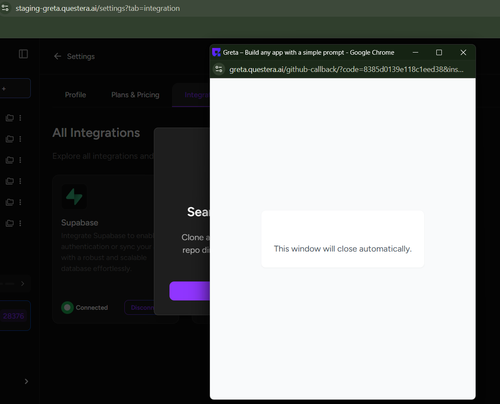Click 'This window will close automatically.' text

click(x=343, y=249)
